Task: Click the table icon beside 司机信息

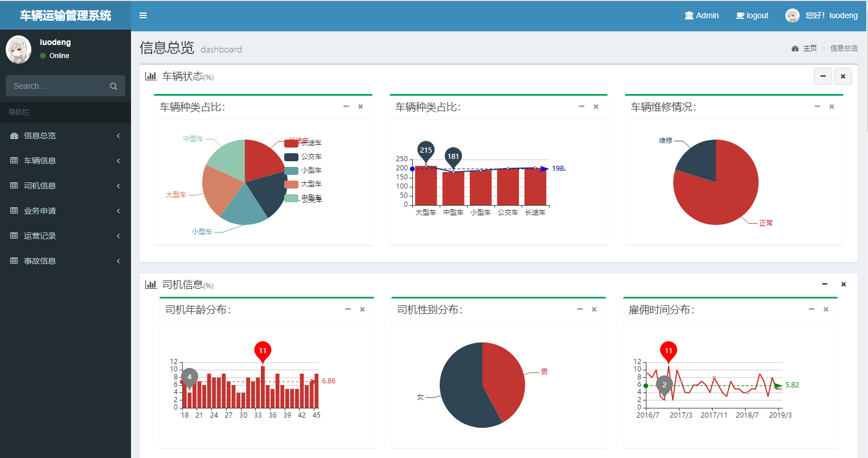Action: pyautogui.click(x=14, y=186)
